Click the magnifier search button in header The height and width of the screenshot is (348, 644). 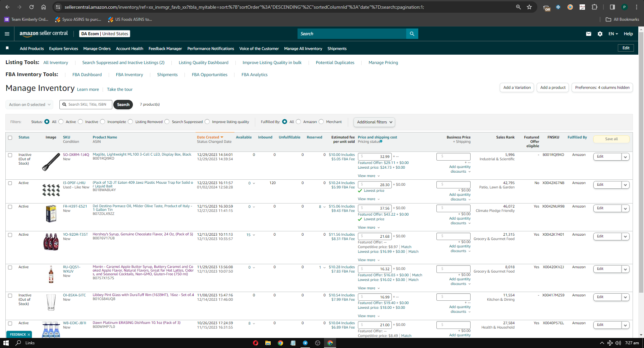click(412, 34)
